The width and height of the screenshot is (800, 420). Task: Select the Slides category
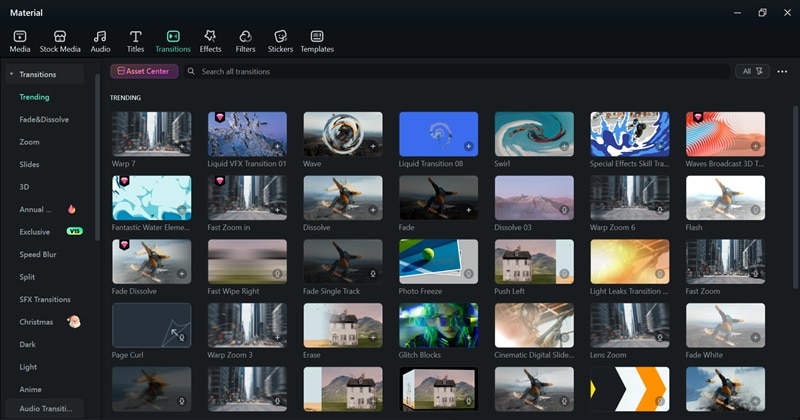29,164
